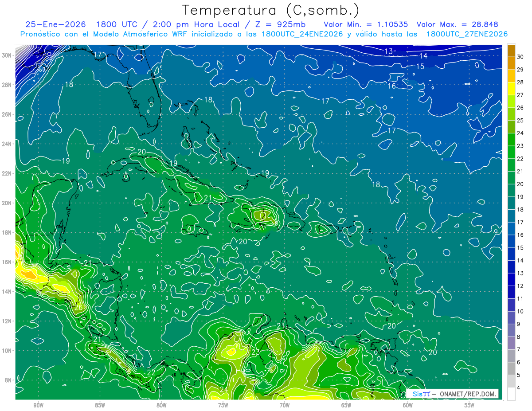Click the yellow legend swatch between 27 and 28

[511, 89]
